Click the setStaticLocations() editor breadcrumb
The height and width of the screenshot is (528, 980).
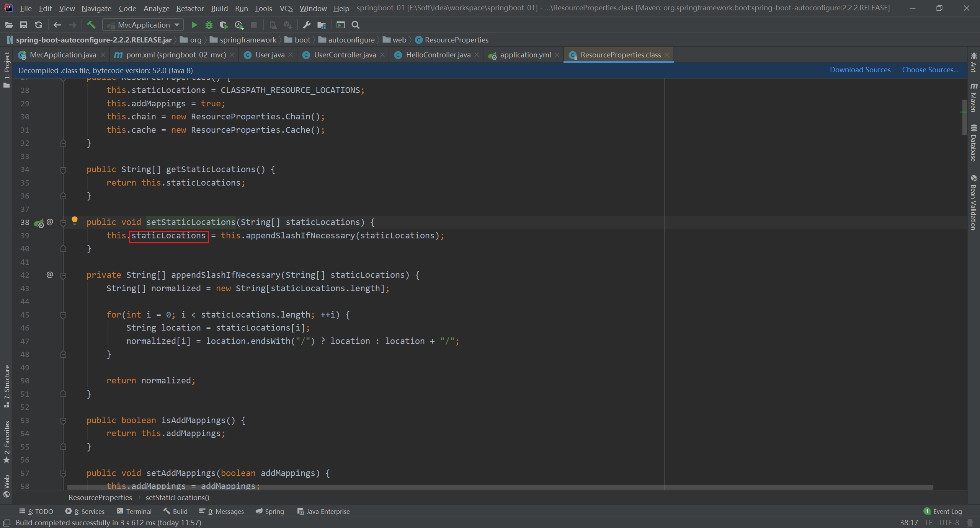pyautogui.click(x=177, y=497)
